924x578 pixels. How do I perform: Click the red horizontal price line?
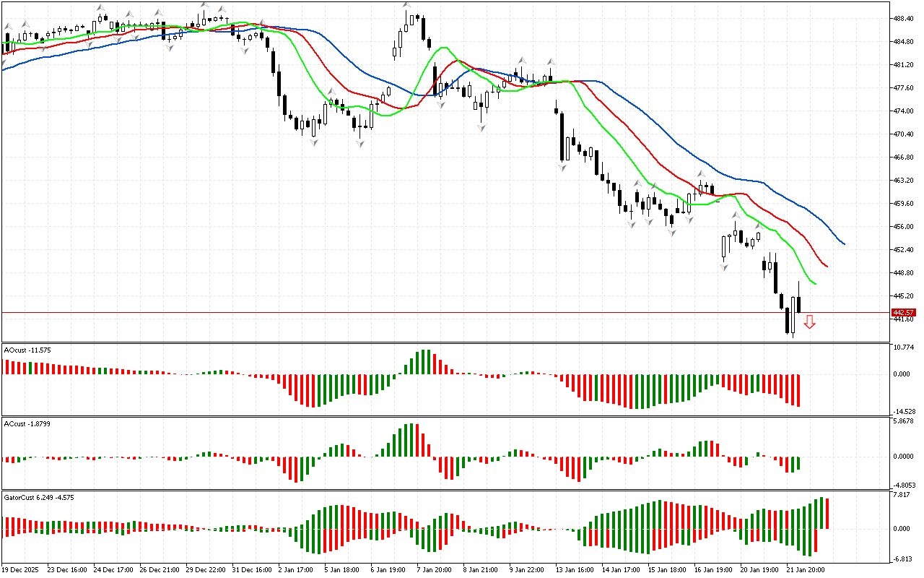(433, 313)
